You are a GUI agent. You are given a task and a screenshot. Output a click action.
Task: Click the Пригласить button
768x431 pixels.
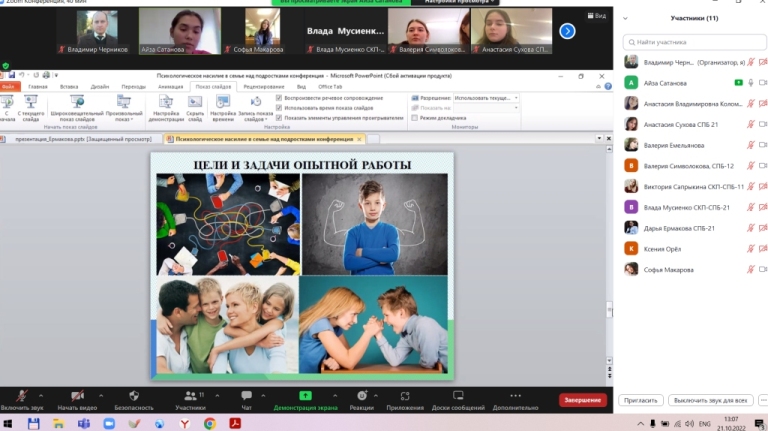pyautogui.click(x=641, y=400)
